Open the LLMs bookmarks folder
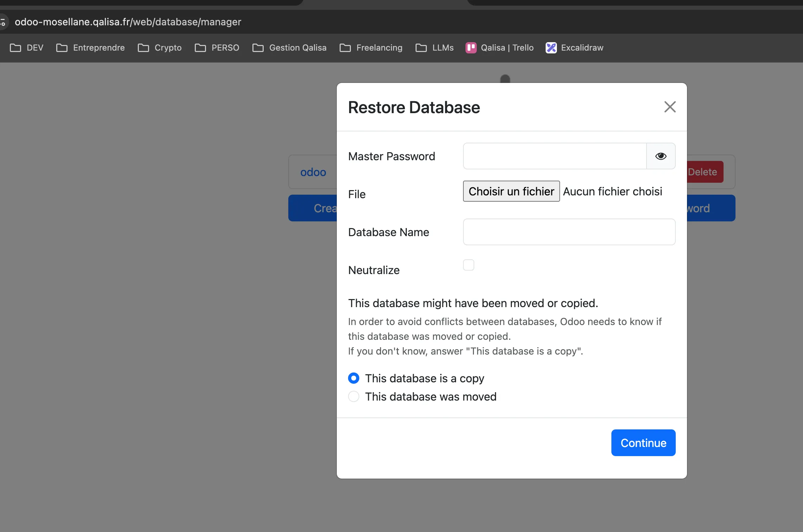 tap(435, 48)
